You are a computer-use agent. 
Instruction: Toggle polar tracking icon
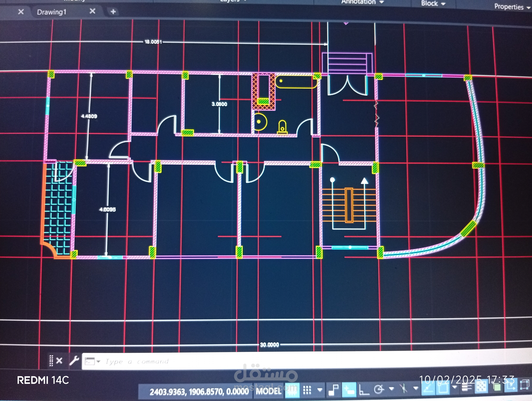[x=379, y=389]
